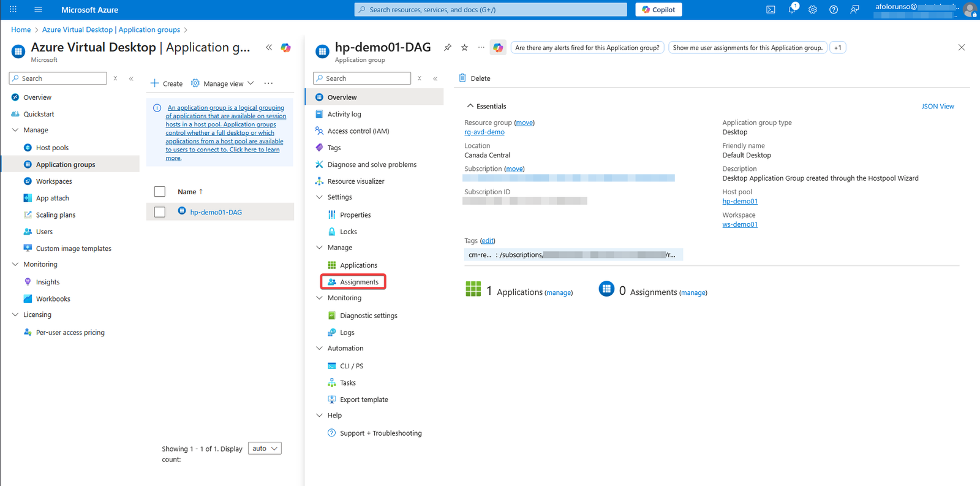Open Assignments in the Manage menu
Viewport: 980px width, 486px height.
pyautogui.click(x=359, y=282)
